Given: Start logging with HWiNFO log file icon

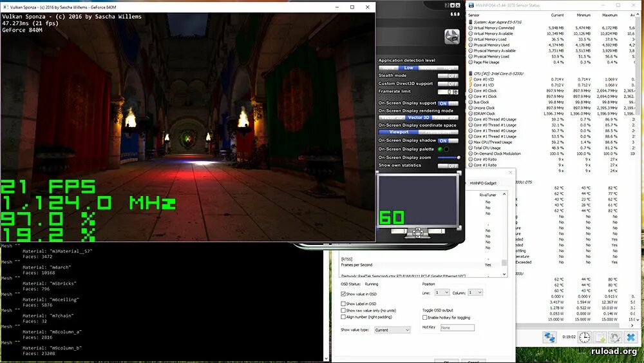Looking at the screenshot, I should point(600,337).
